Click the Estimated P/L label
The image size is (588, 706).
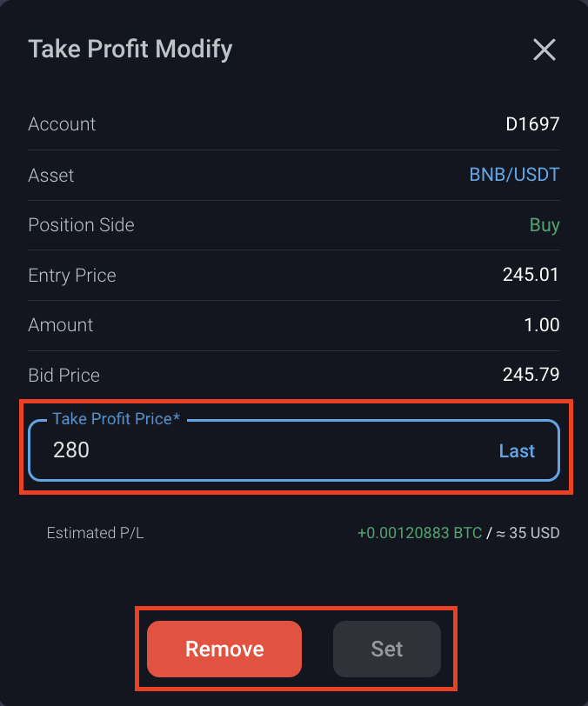point(95,533)
